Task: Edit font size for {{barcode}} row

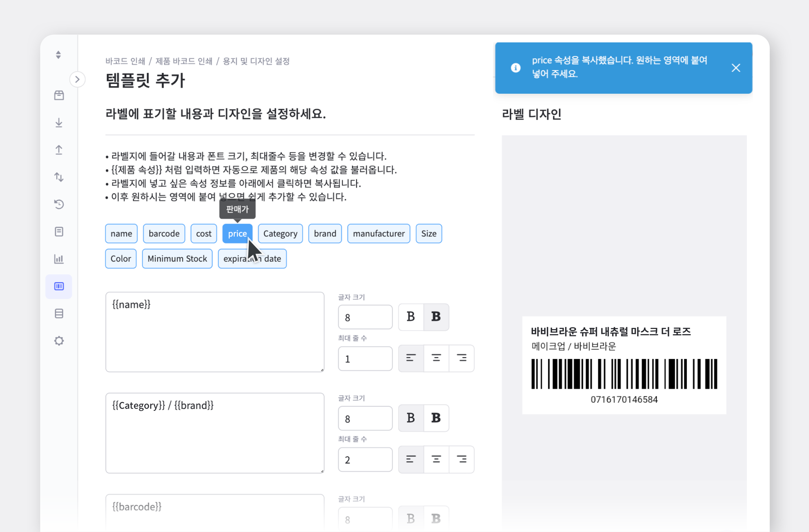Action: 365,519
